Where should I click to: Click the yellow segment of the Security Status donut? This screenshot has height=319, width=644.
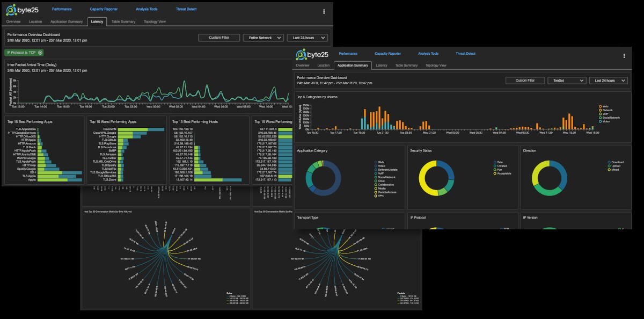pos(425,183)
